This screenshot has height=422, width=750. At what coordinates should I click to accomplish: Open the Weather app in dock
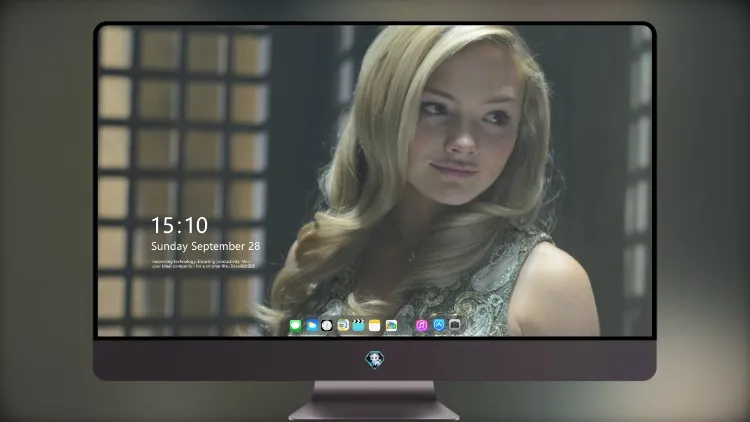coord(312,325)
